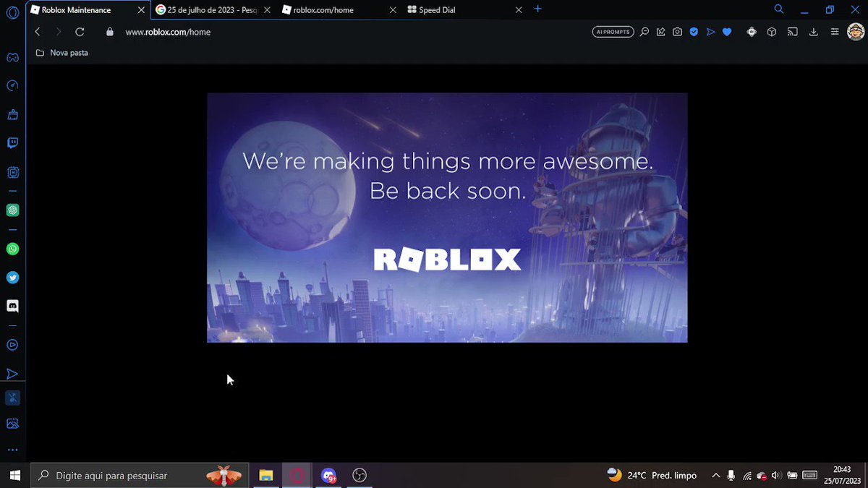
Task: Open Discord from the taskbar
Action: click(328, 475)
